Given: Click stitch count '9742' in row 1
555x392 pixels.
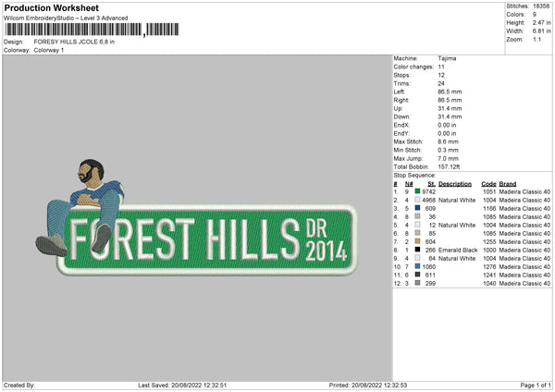Looking at the screenshot, I should [429, 191].
